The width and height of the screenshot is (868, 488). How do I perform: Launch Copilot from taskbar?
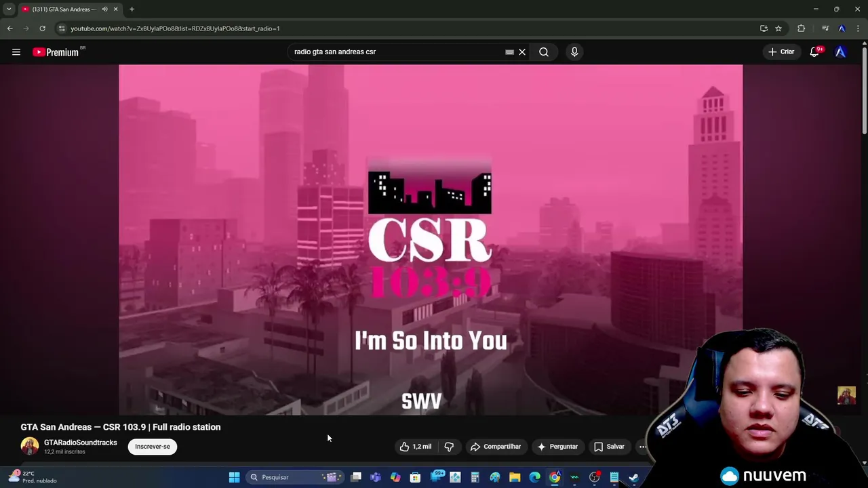395,477
